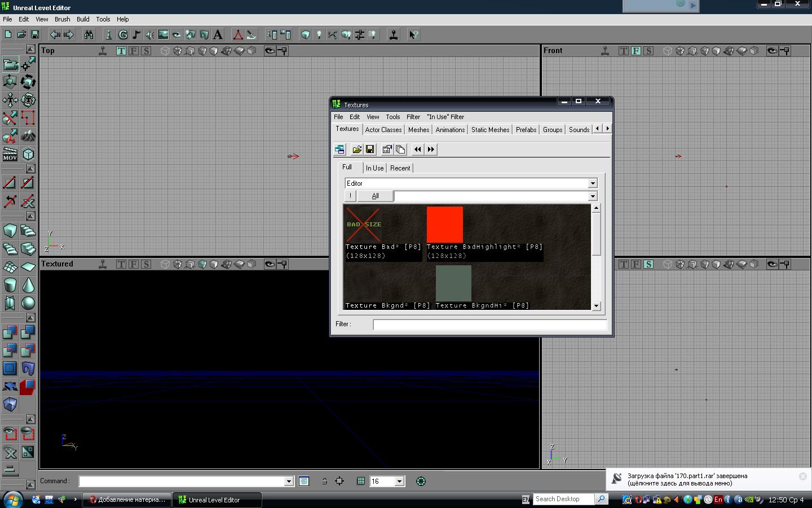
Task: Open the "In Use" Filter menu
Action: pos(445,117)
